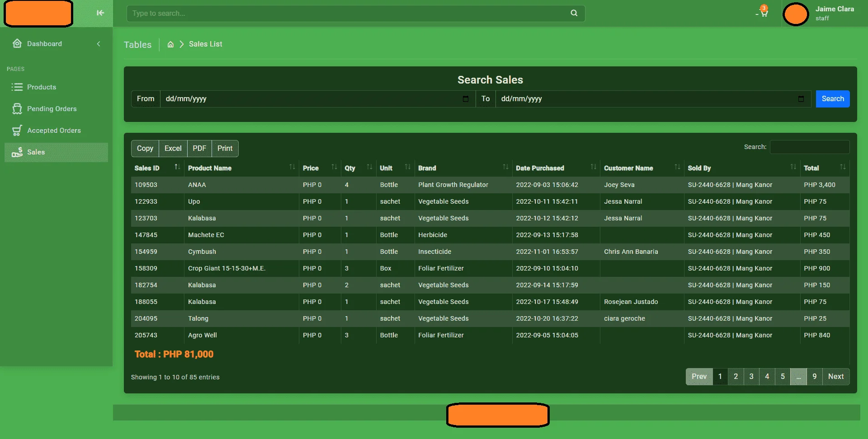The height and width of the screenshot is (439, 868).
Task: Select the Machete EC product name
Action: click(x=206, y=235)
